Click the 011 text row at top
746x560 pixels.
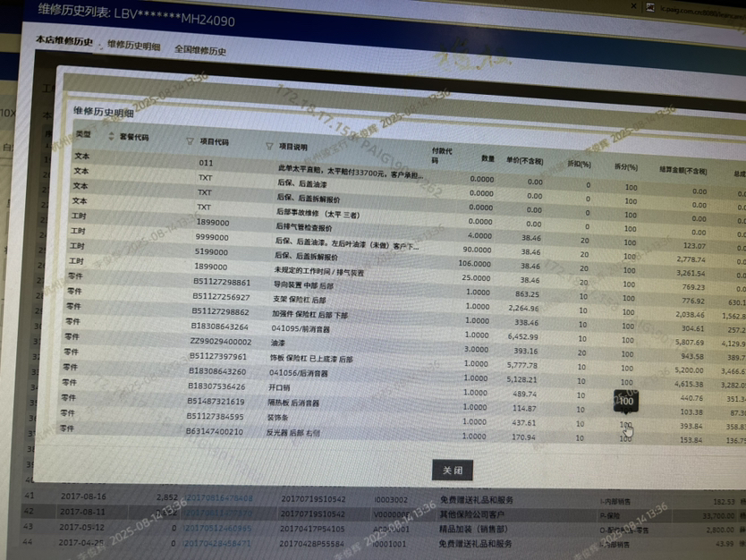click(206, 163)
